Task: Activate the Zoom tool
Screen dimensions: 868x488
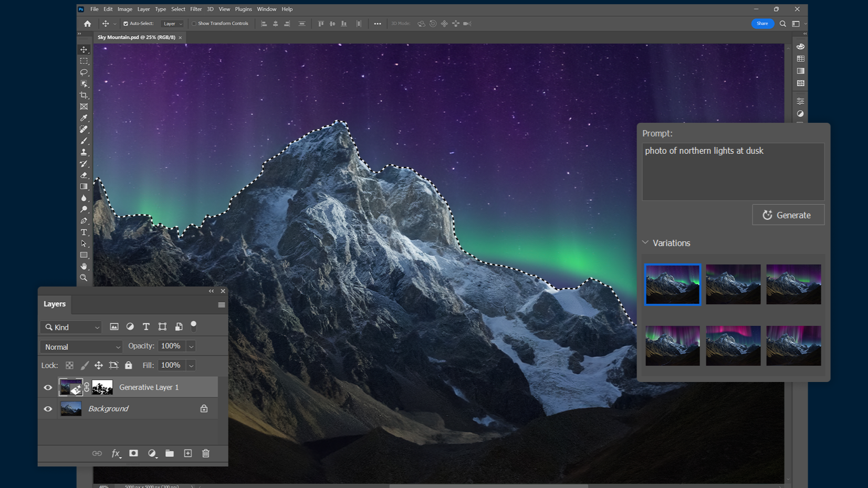Action: click(84, 278)
